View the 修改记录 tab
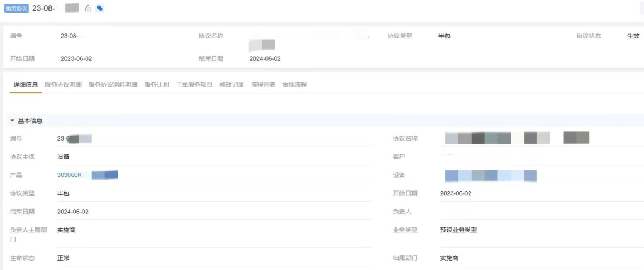 coord(231,85)
